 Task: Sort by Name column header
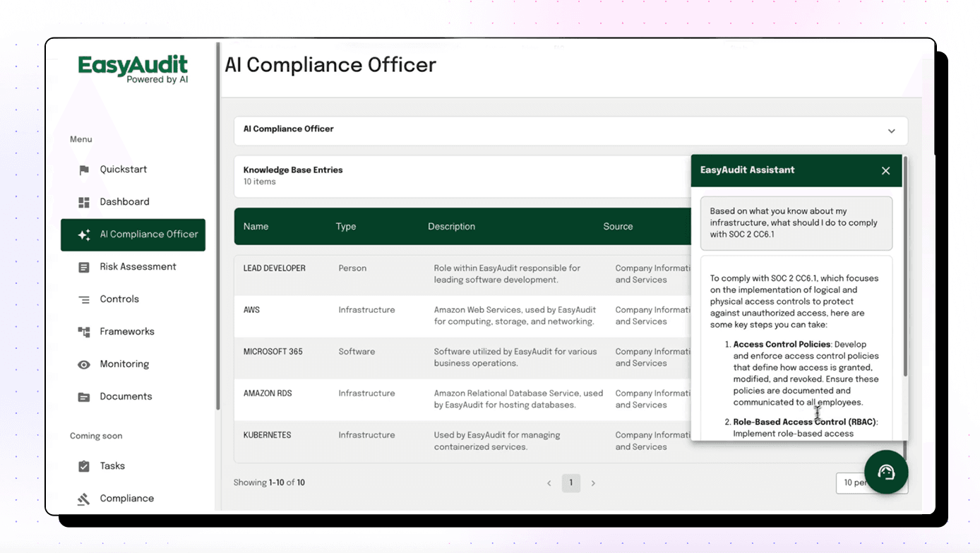pos(256,227)
